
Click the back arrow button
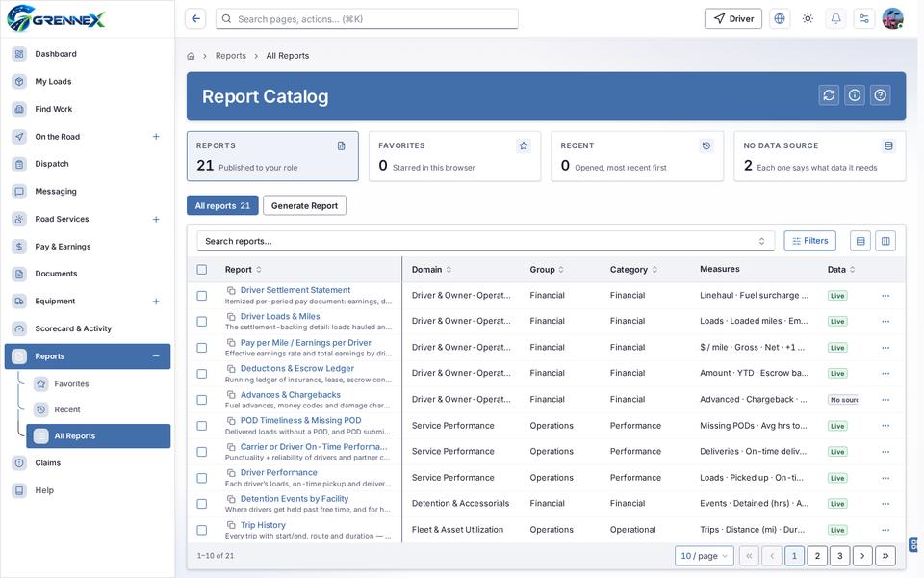[195, 19]
